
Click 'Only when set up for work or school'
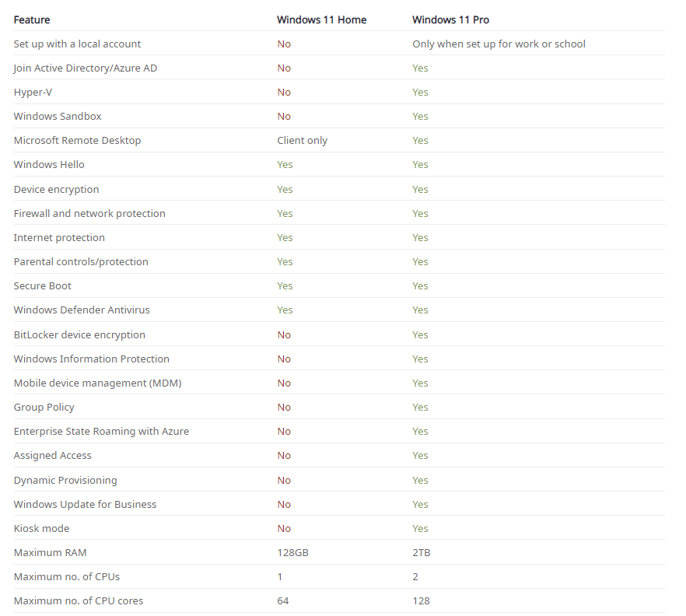click(499, 44)
